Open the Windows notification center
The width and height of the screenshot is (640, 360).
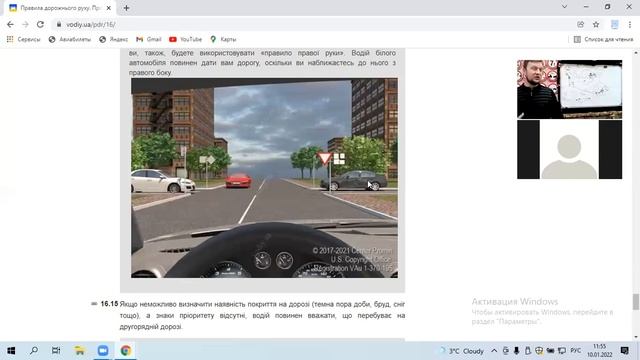point(624,351)
